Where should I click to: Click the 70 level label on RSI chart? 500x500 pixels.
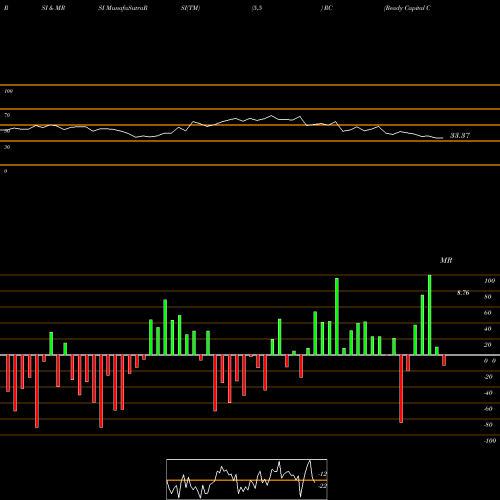pyautogui.click(x=7, y=115)
